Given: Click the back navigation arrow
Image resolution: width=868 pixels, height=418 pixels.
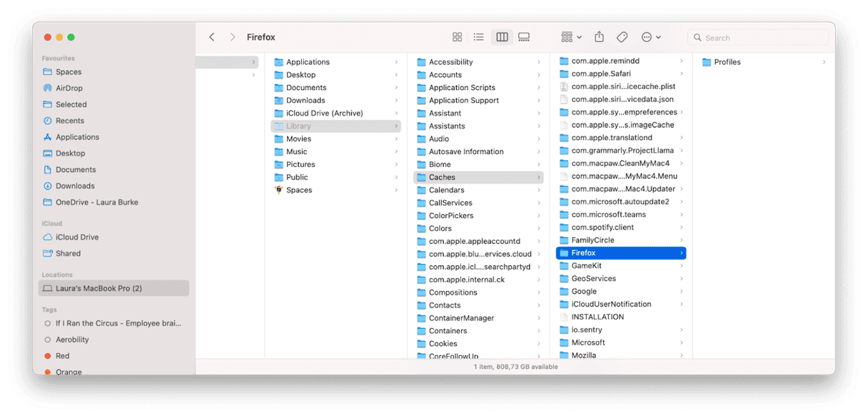Looking at the screenshot, I should point(211,36).
